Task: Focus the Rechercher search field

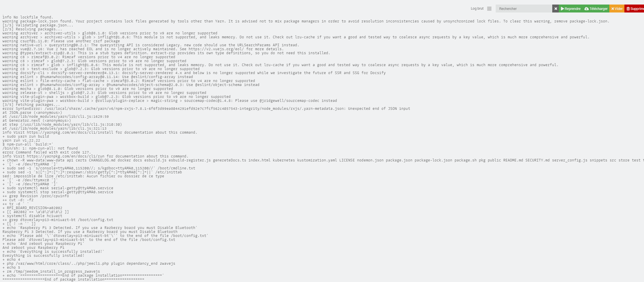Action: (x=524, y=9)
